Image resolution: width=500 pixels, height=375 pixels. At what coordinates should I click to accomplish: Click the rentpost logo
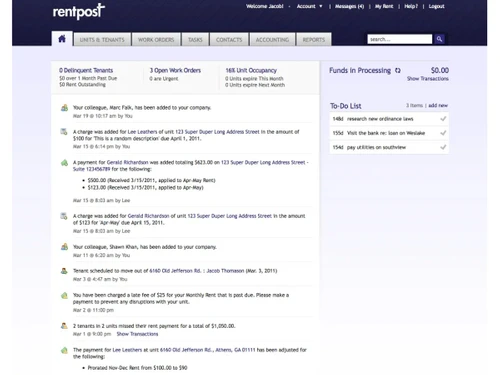pos(79,12)
